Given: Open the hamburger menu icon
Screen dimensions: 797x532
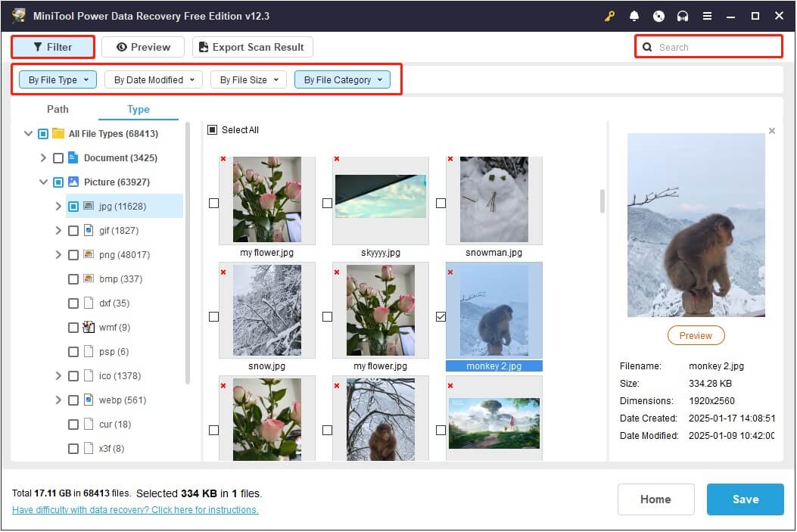Looking at the screenshot, I should [x=707, y=16].
